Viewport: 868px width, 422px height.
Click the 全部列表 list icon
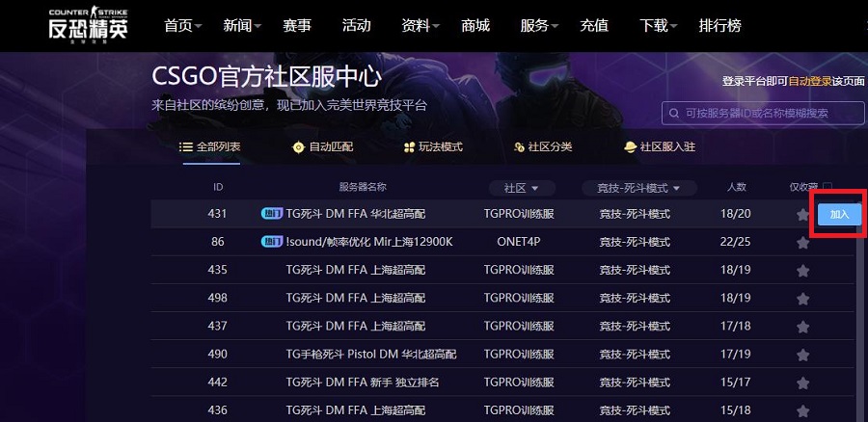[x=186, y=147]
